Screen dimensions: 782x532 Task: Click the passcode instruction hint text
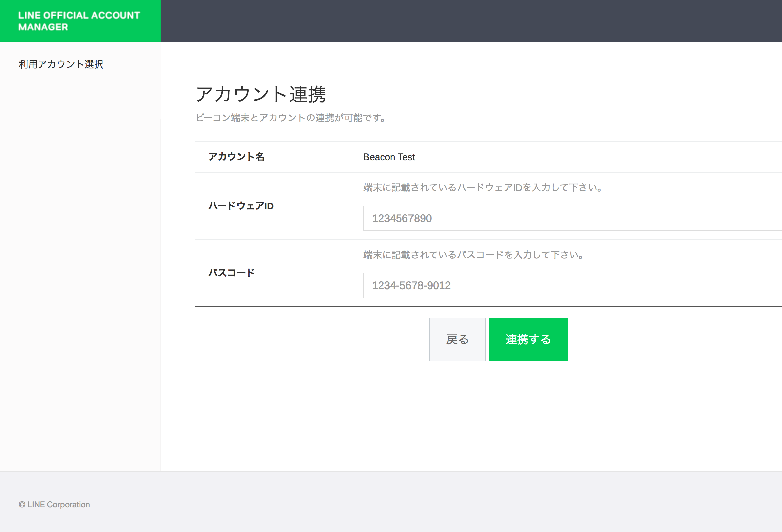(473, 255)
